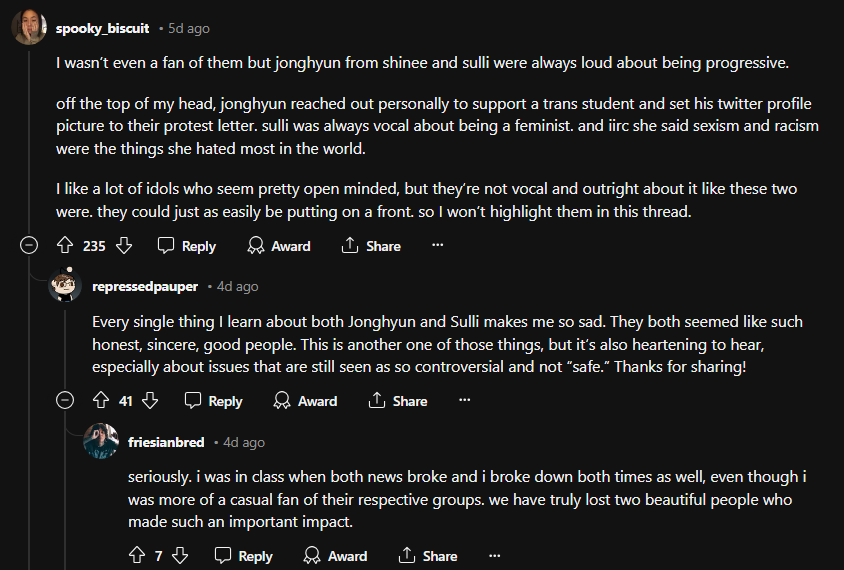Open more options on repressedpauper's comment

click(464, 401)
